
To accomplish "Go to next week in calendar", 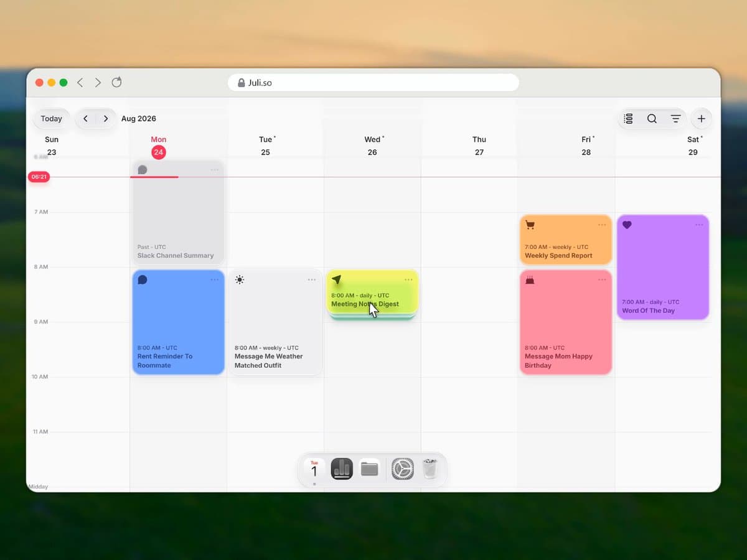I will click(106, 118).
